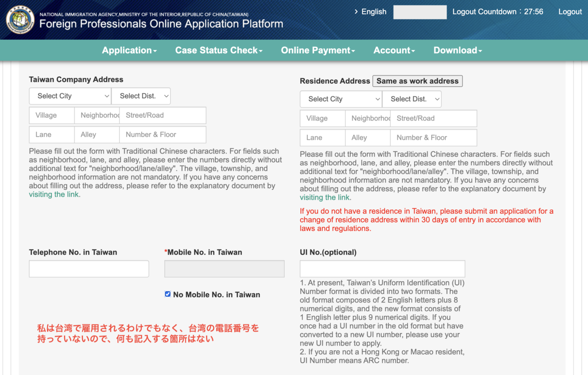Click the UI No. (optional) input field

click(x=383, y=269)
